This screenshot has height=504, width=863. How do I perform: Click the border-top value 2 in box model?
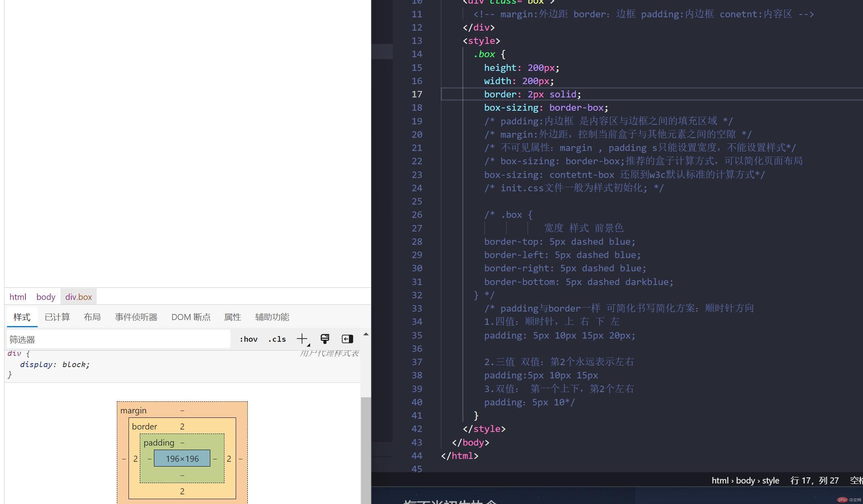[x=182, y=427]
